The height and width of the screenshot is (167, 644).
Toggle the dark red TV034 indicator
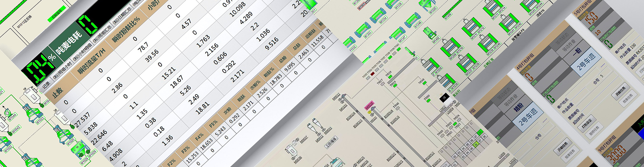tap(372, 73)
